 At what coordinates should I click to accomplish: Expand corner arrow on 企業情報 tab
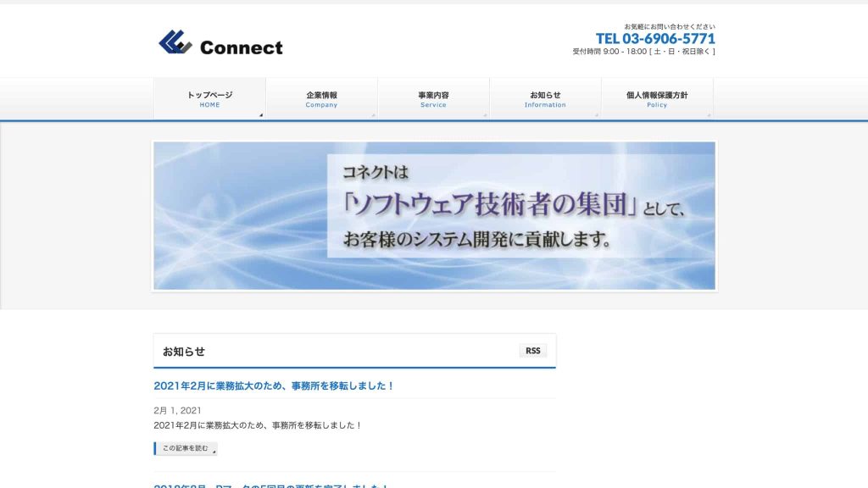tap(373, 114)
